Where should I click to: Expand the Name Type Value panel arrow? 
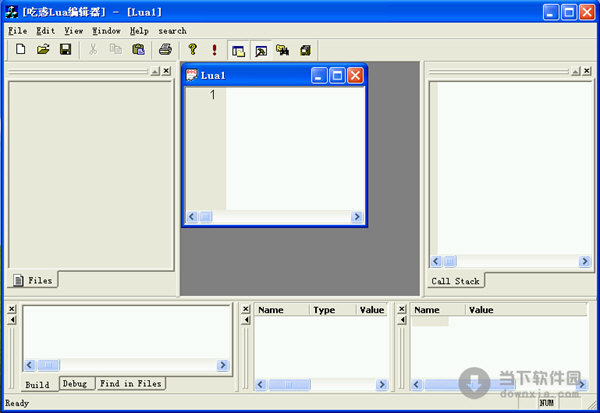click(246, 320)
